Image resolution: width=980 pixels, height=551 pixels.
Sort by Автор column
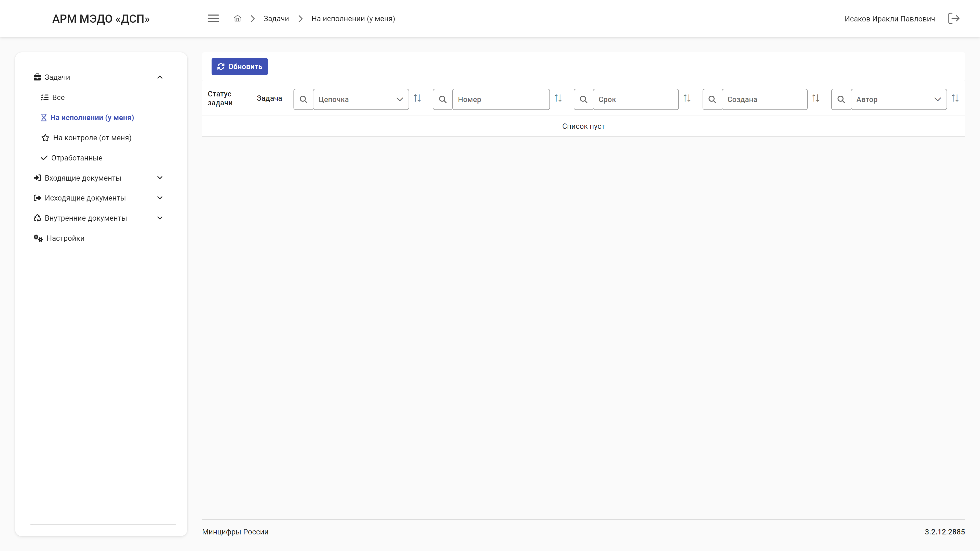click(955, 98)
